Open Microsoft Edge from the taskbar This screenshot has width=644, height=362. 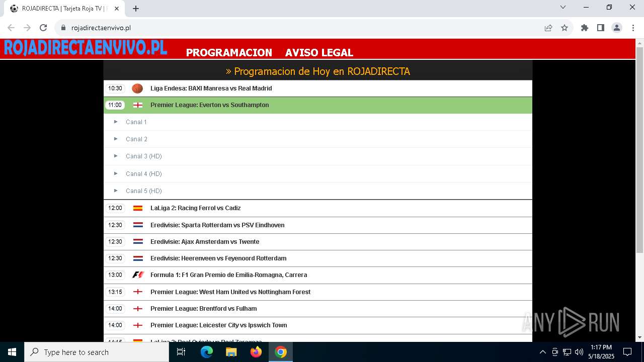(207, 352)
